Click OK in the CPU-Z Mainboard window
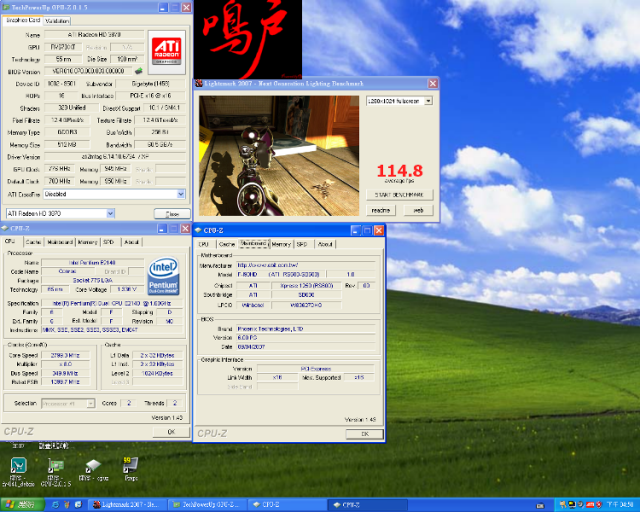This screenshot has height=512, width=640. (x=365, y=434)
